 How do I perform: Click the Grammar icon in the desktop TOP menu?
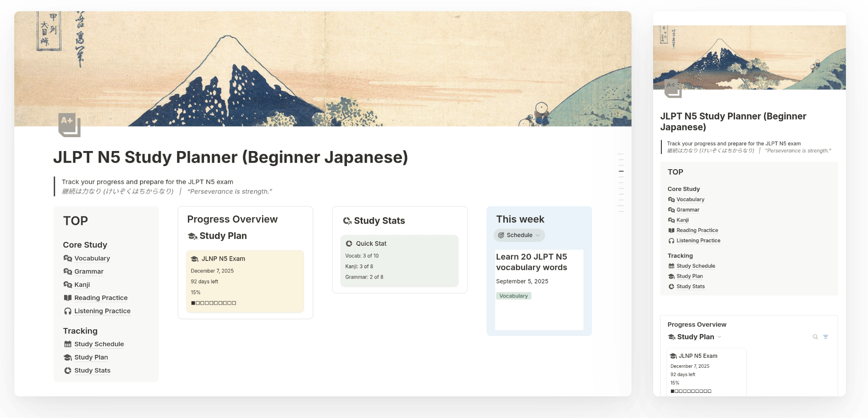tap(68, 271)
